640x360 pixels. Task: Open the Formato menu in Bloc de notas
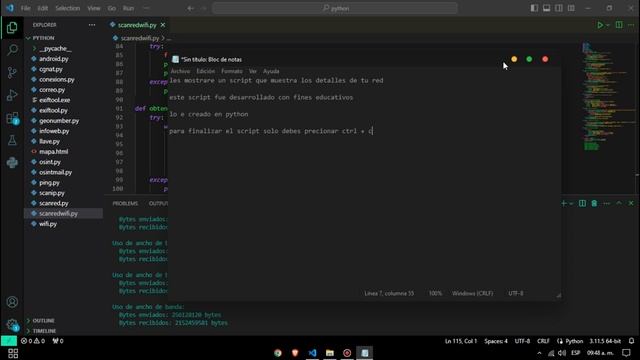point(232,71)
